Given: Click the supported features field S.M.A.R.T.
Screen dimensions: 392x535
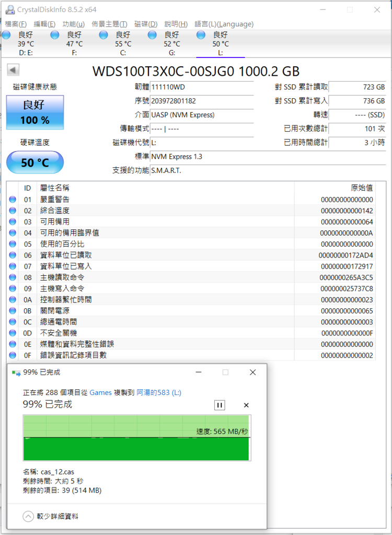Looking at the screenshot, I should (x=268, y=170).
